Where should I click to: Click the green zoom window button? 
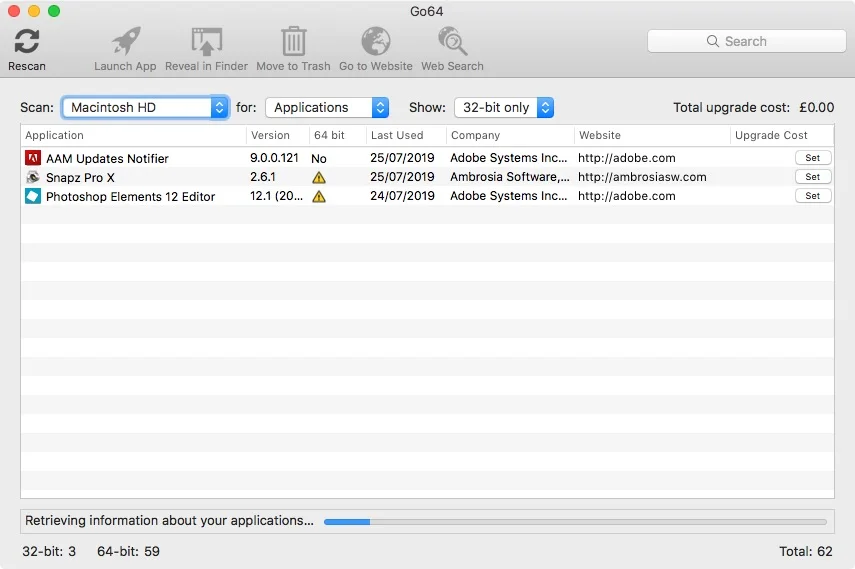click(54, 11)
